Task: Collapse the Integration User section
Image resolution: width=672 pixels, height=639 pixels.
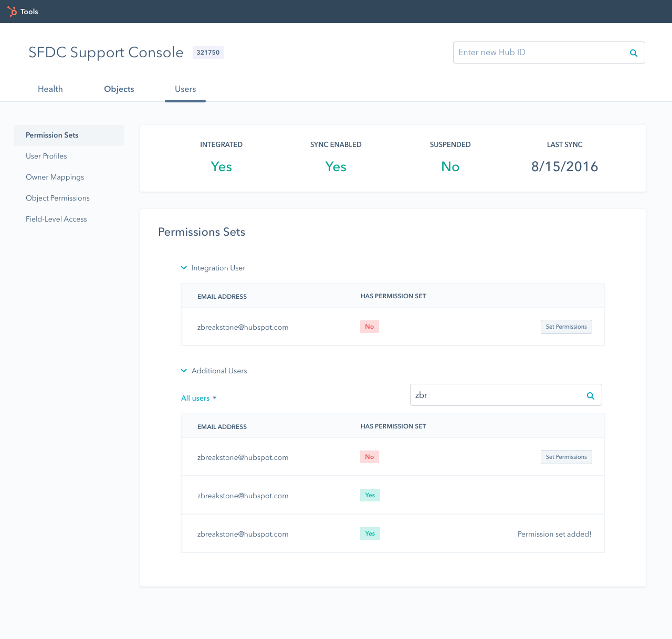Action: (x=184, y=268)
